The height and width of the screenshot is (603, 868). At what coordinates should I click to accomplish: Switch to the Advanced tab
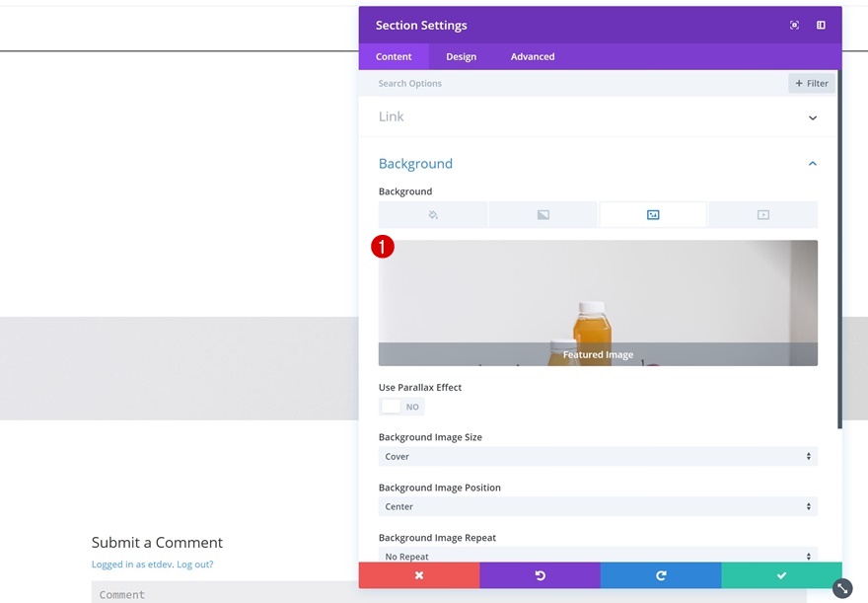point(533,56)
